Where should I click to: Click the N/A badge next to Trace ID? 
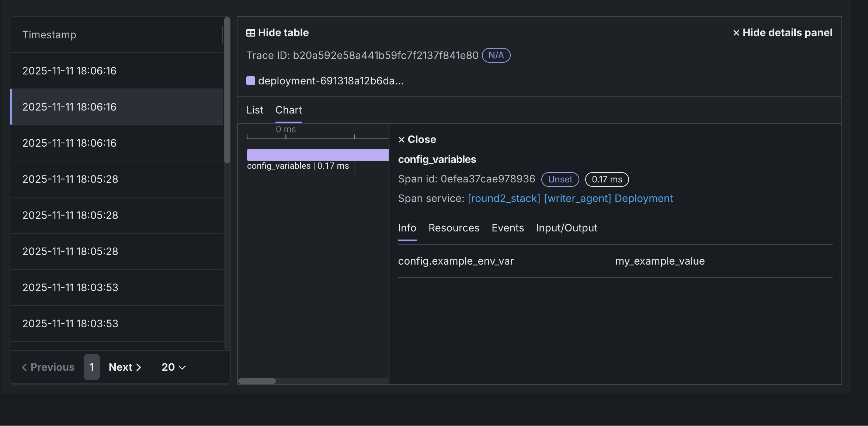click(496, 55)
